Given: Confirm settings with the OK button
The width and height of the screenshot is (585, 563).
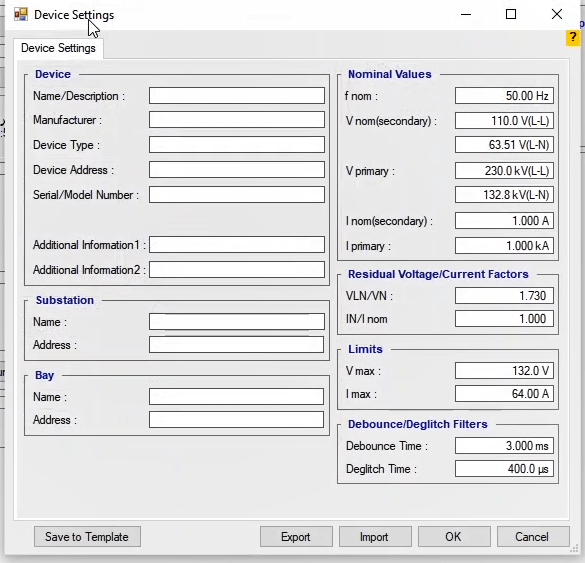Looking at the screenshot, I should (454, 537).
